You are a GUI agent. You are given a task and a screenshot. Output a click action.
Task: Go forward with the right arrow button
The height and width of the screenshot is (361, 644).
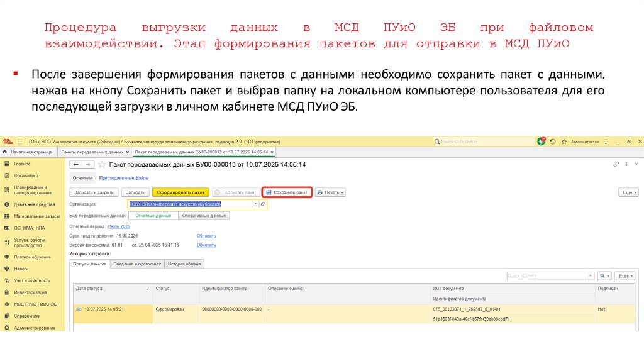point(87,164)
